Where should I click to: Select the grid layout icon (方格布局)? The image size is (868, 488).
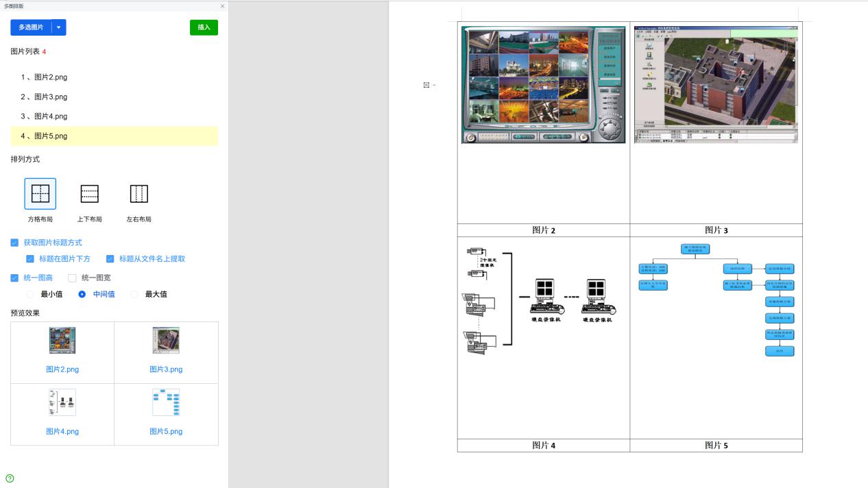40,193
